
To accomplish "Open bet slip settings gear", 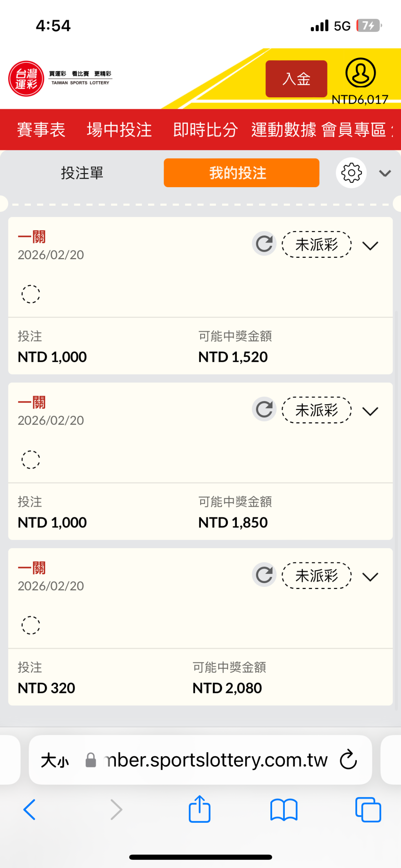I will [x=351, y=173].
